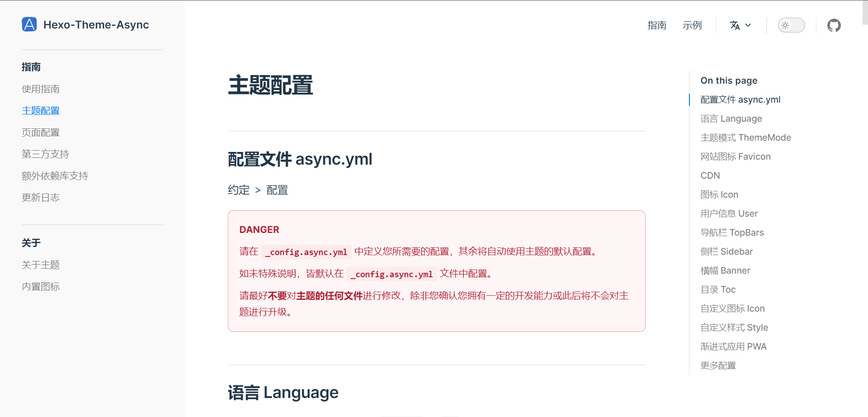Screen dimensions: 868x417
Task: Jump to 网站图标 Favicon outline entry
Action: coord(736,156)
